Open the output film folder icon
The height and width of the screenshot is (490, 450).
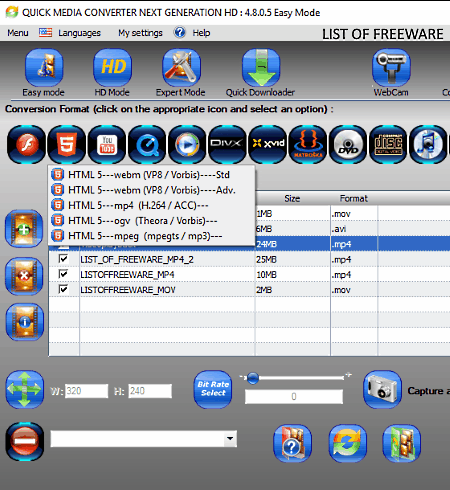[402, 443]
